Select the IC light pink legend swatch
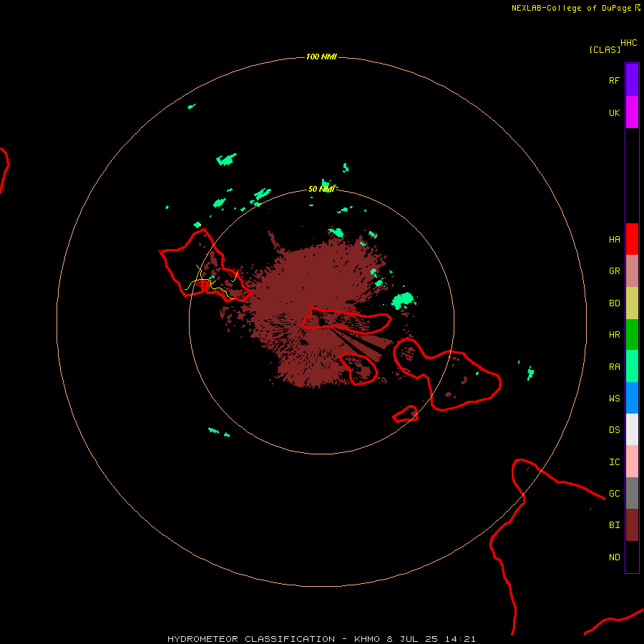644x644 pixels. click(x=632, y=462)
